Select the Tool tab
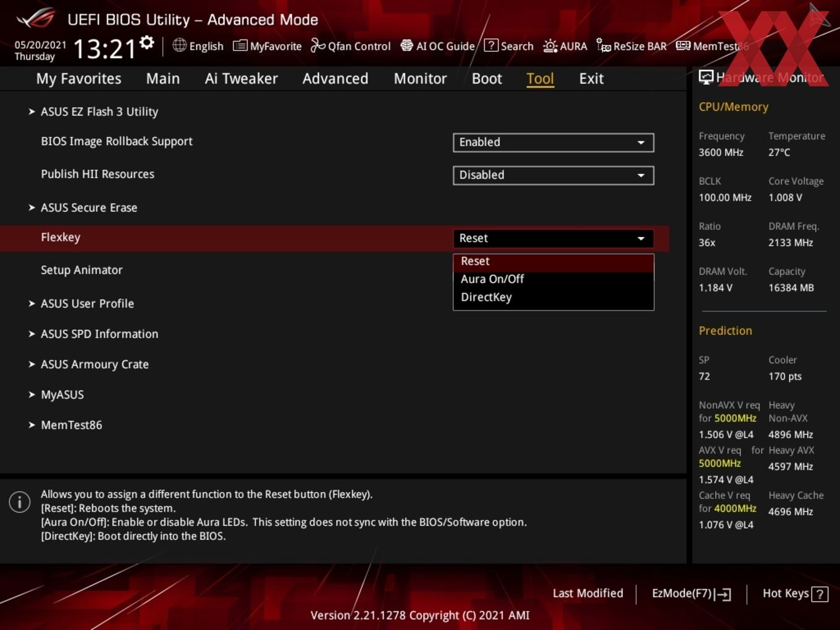The width and height of the screenshot is (840, 630). coord(540,78)
